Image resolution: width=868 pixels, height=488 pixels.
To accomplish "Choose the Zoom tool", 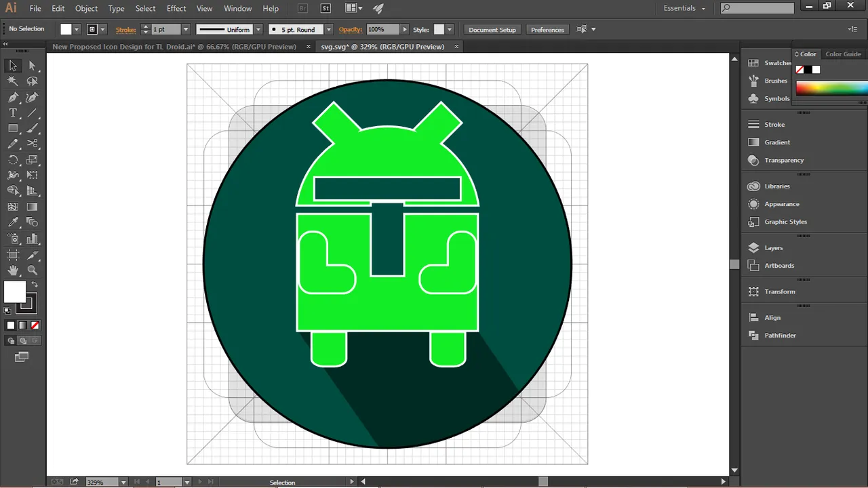I will tap(32, 270).
